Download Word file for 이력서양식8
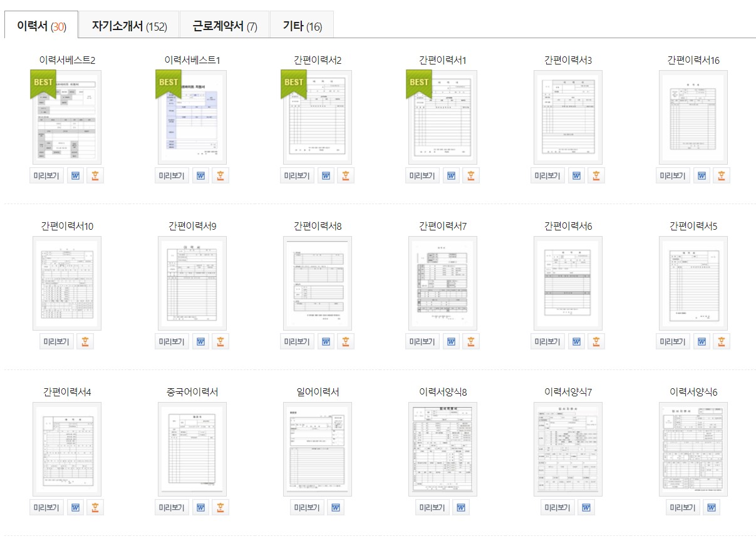The height and width of the screenshot is (541, 756). click(461, 507)
